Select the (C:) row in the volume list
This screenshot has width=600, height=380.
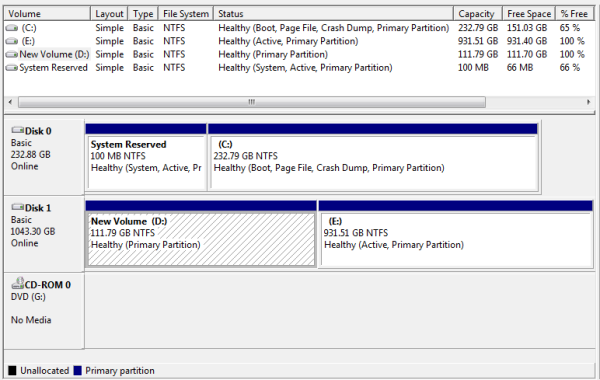[x=298, y=28]
